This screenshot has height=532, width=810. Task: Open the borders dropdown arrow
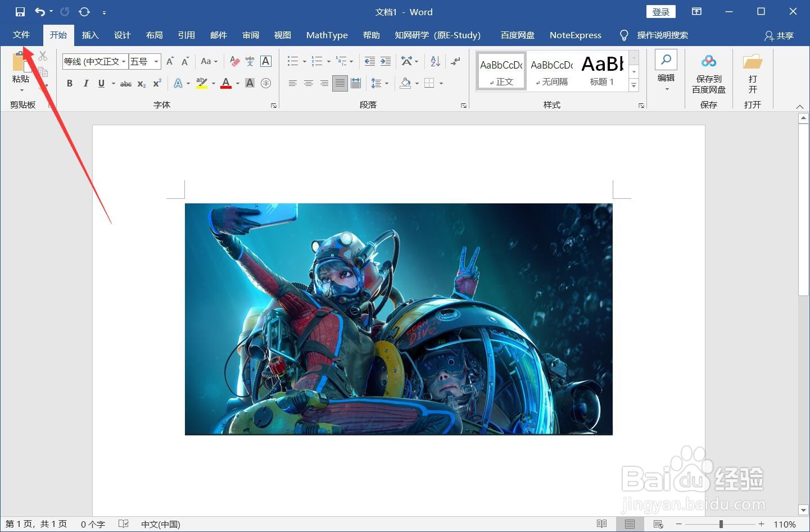(441, 84)
